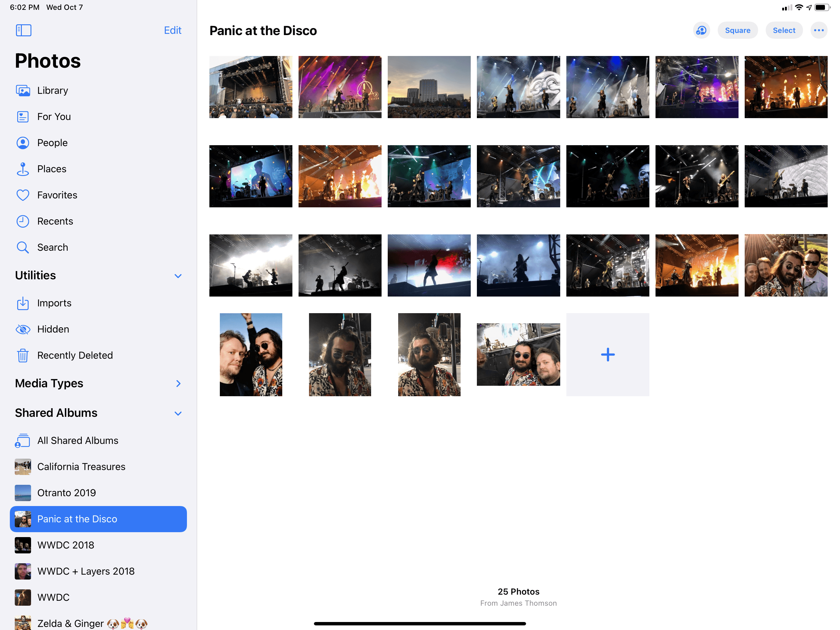Open the Recents clock icon

(x=23, y=221)
